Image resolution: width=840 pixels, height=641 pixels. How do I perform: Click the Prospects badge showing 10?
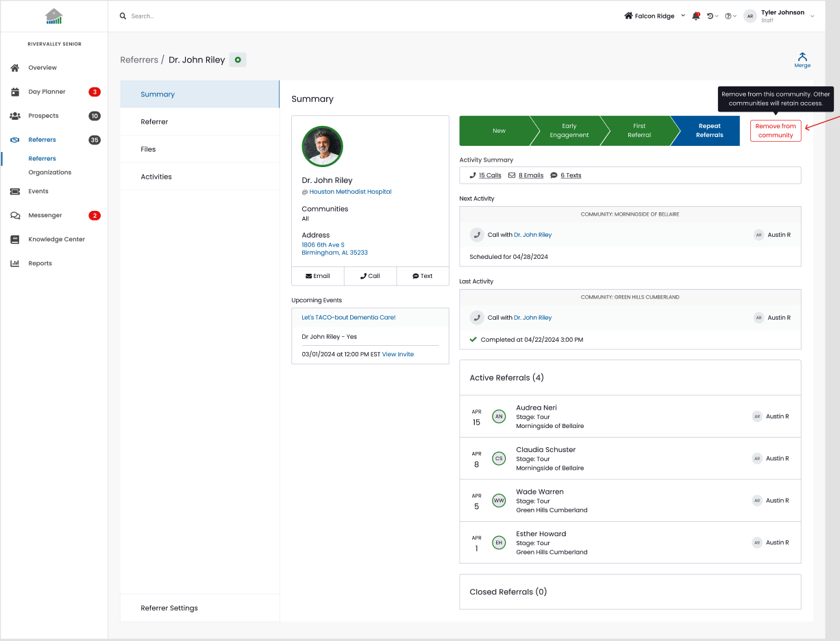coord(95,116)
